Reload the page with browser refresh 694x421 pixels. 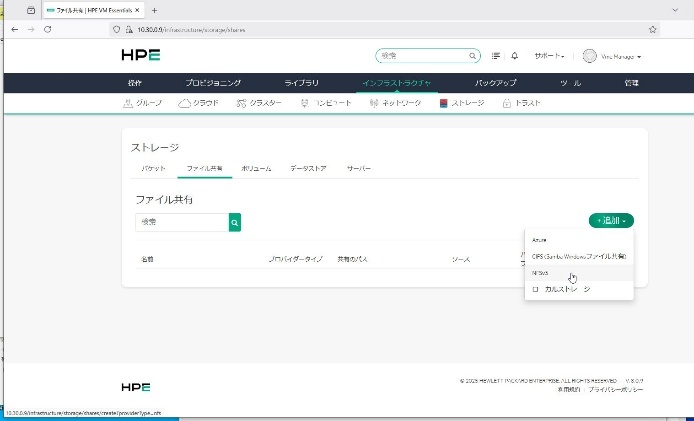point(47,30)
